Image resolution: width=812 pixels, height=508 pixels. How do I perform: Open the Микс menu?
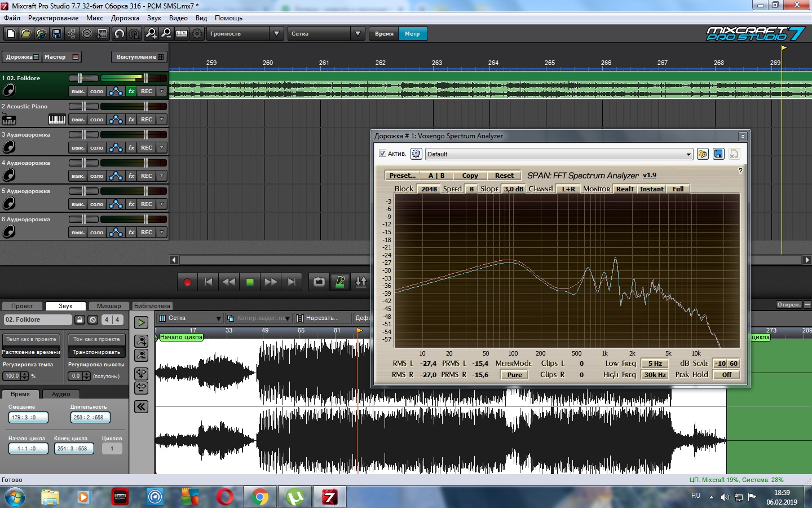[95, 18]
